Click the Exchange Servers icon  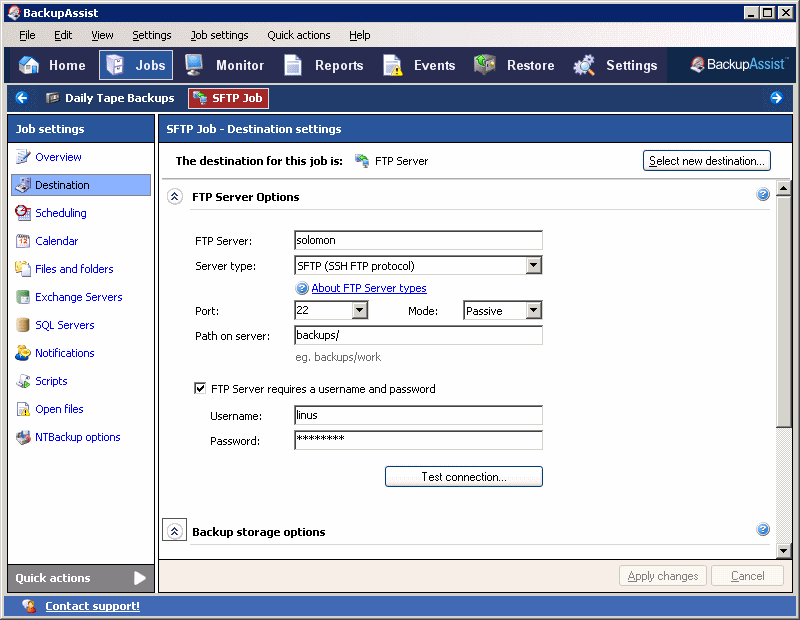coord(23,296)
